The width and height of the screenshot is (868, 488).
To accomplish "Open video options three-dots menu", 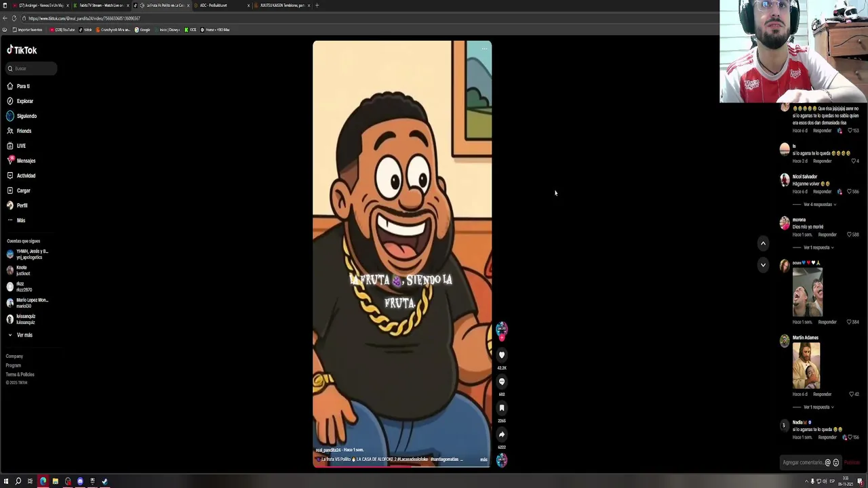I will [x=484, y=49].
